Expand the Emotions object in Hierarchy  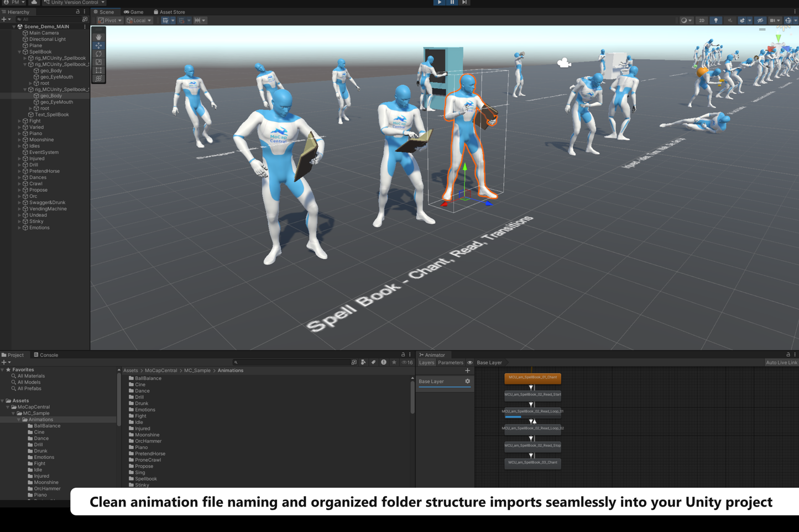tap(19, 227)
